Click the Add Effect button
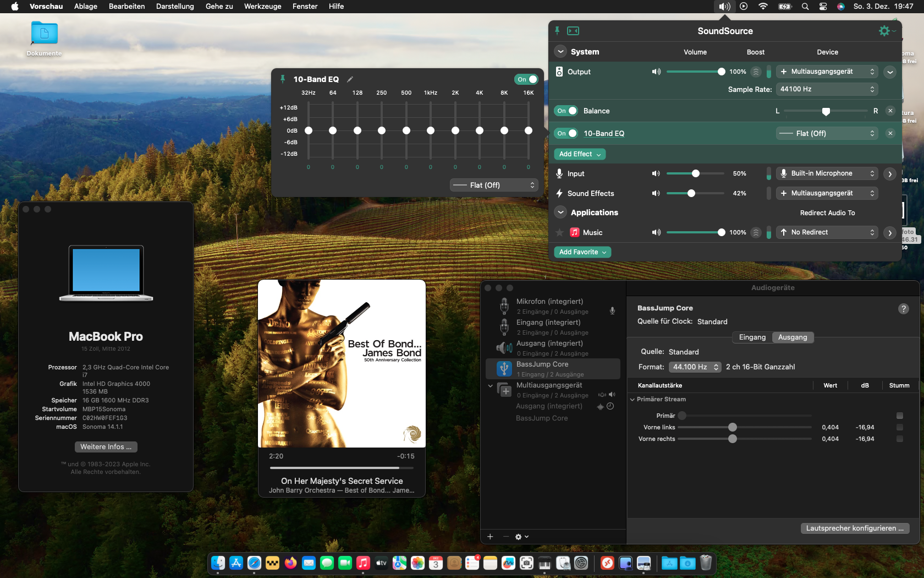The width and height of the screenshot is (924, 578). click(580, 154)
